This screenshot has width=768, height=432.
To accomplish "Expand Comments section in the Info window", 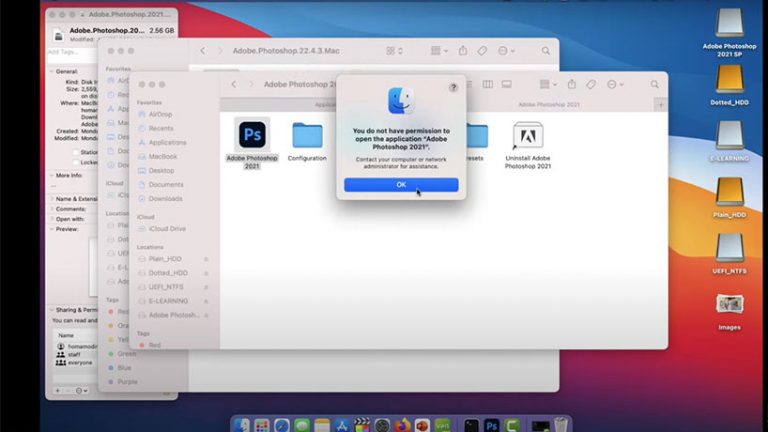I will [51, 209].
